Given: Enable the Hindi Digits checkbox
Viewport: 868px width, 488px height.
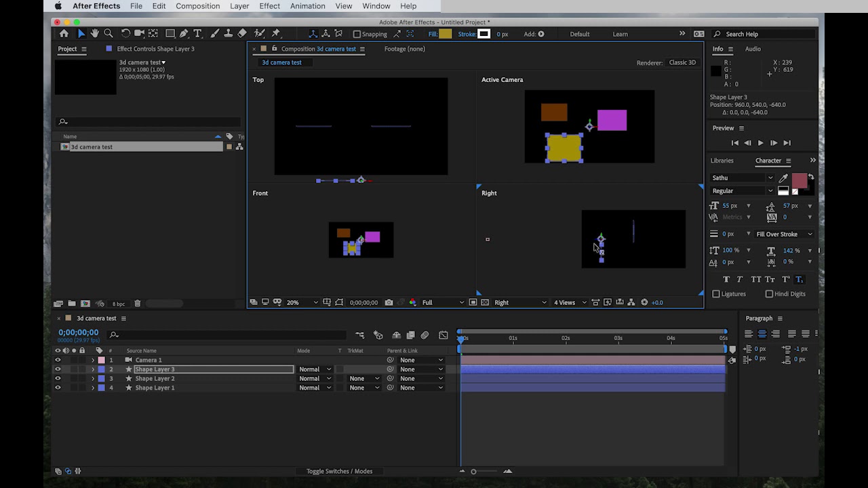Looking at the screenshot, I should tap(769, 294).
